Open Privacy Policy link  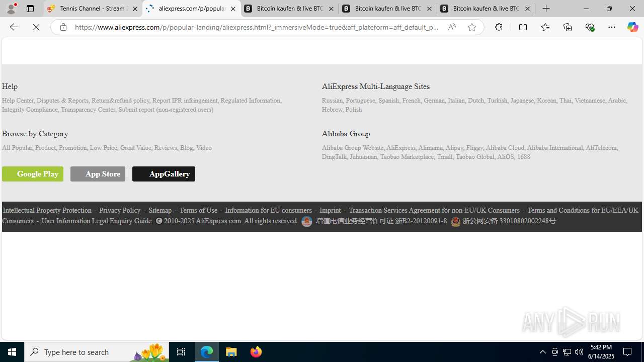pos(120,211)
